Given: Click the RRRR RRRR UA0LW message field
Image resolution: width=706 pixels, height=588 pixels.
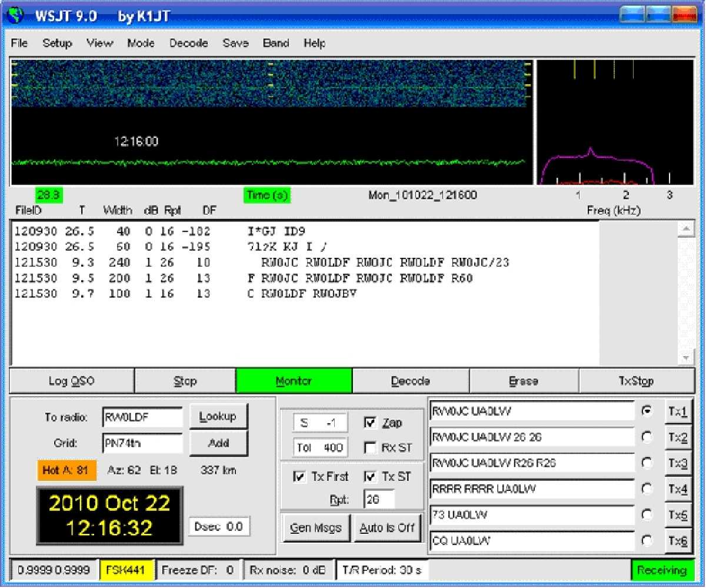Looking at the screenshot, I should coord(532,489).
